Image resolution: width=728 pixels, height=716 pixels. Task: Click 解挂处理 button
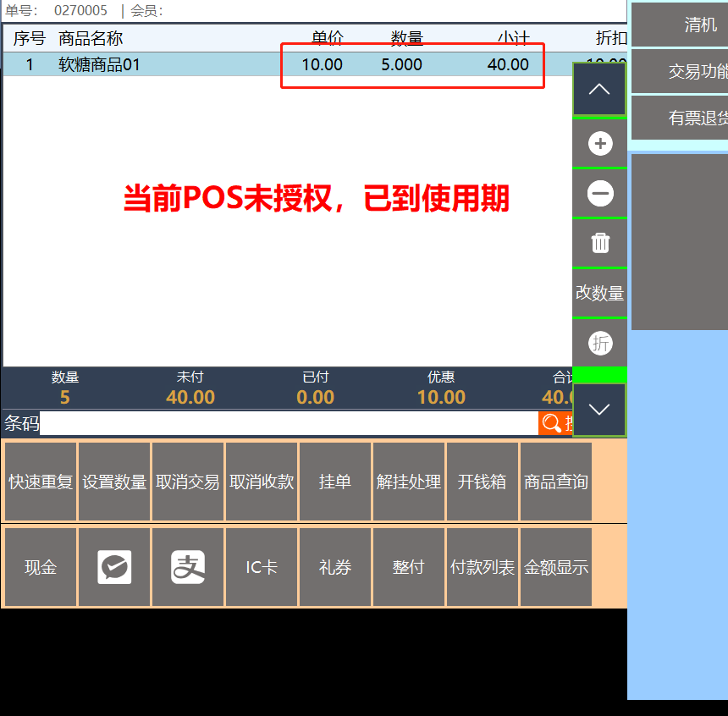click(409, 482)
